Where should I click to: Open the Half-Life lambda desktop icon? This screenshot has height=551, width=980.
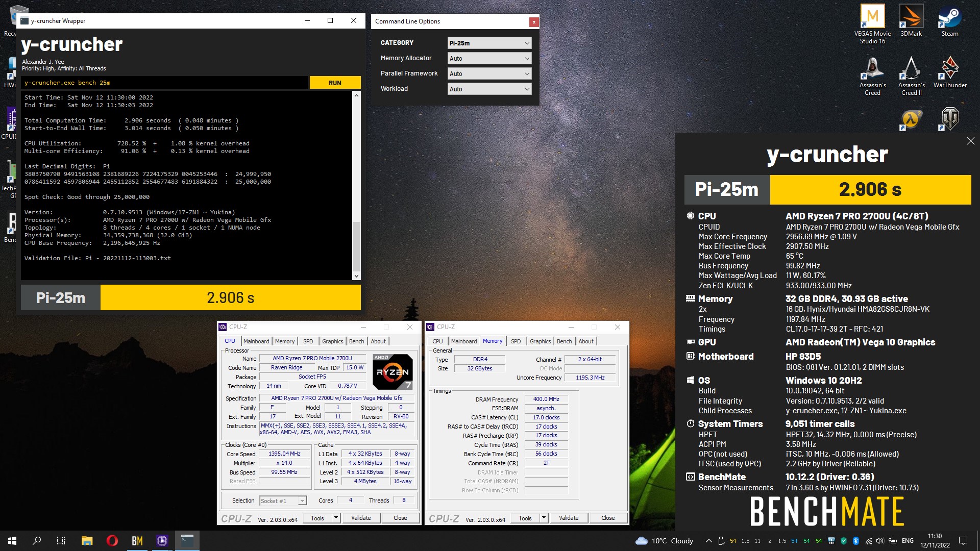click(911, 120)
